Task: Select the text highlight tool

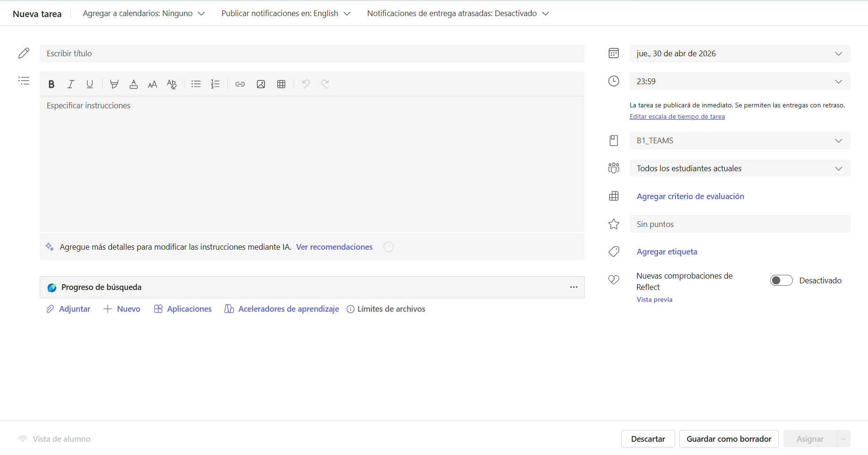Action: coord(114,84)
